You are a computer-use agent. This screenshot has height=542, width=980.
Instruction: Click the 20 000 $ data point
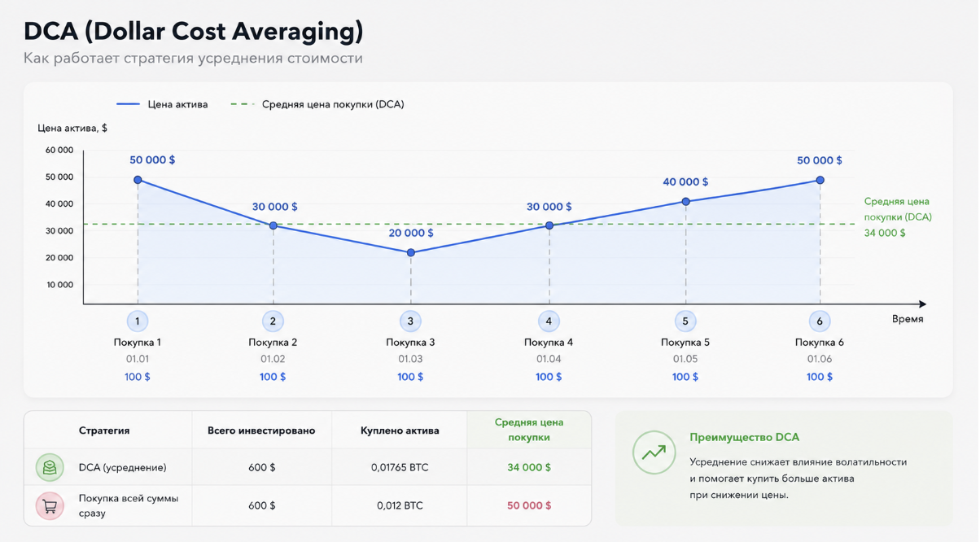click(411, 252)
